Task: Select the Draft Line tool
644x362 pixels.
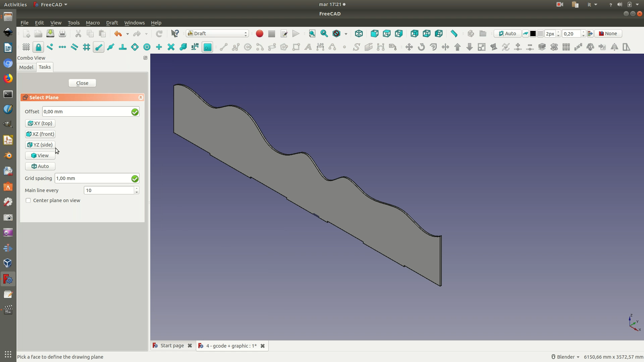Action: coord(224,47)
